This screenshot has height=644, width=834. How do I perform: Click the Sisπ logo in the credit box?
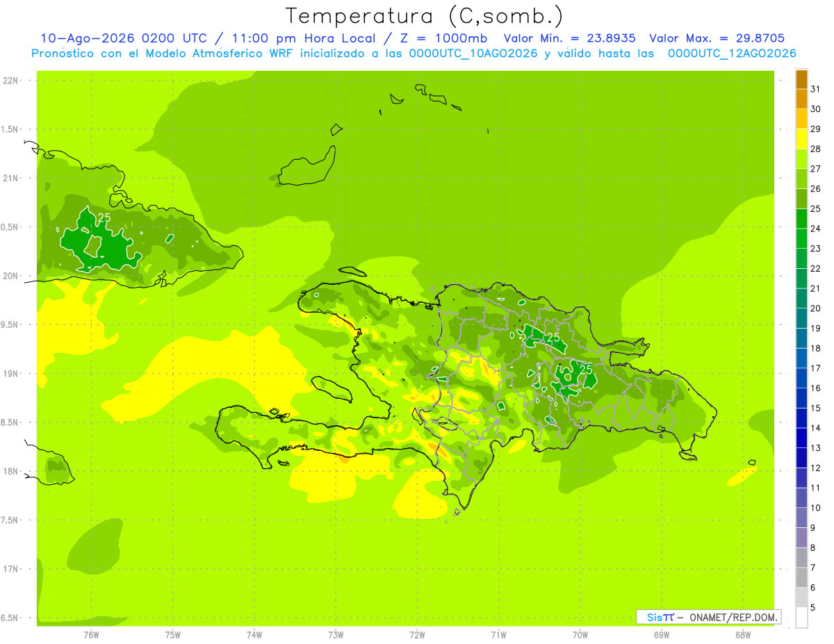coord(660,617)
